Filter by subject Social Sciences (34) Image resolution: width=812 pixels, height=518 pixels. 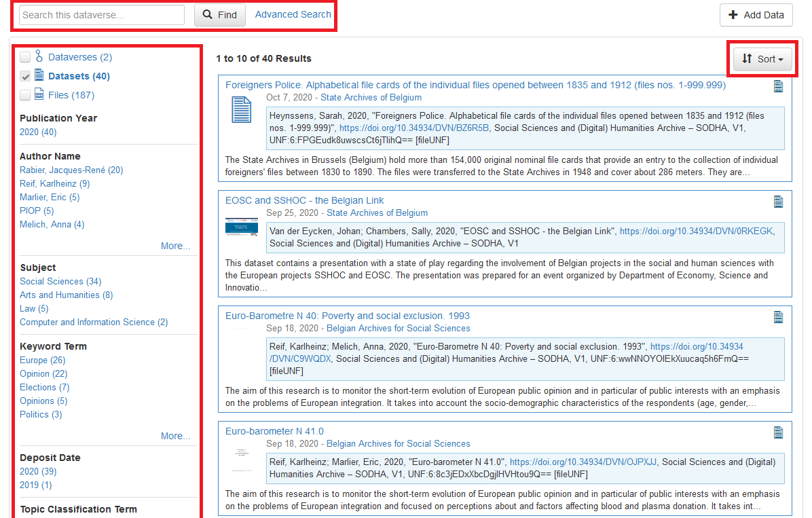pos(60,281)
